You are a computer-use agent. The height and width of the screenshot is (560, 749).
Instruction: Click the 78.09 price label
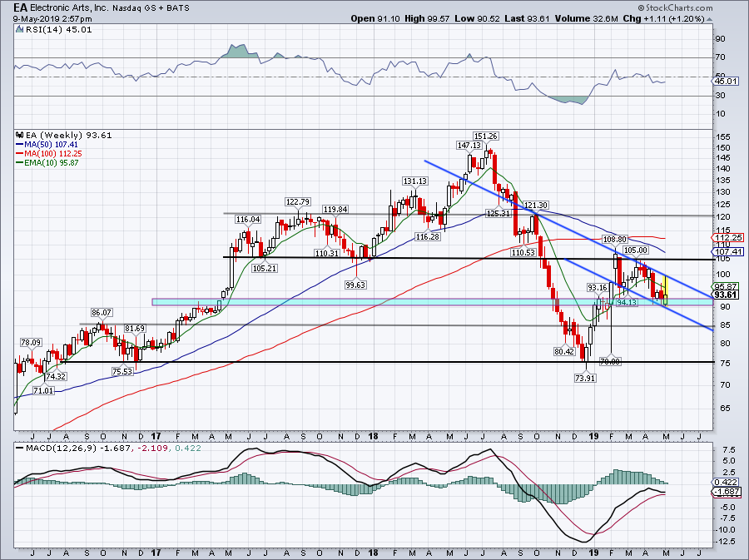pos(31,342)
